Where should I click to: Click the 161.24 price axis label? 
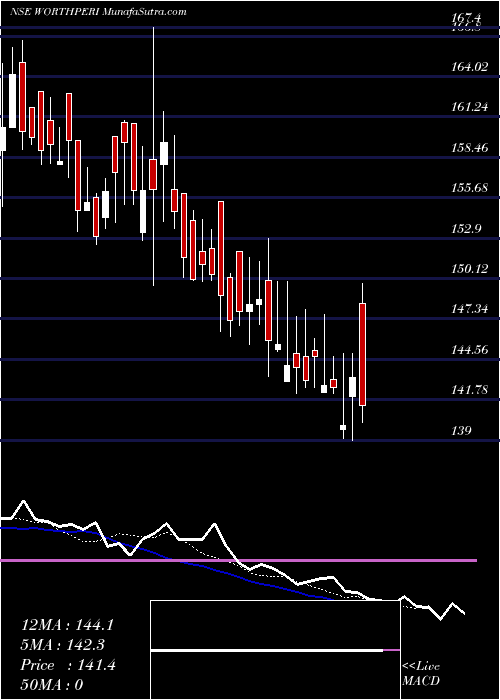(470, 107)
